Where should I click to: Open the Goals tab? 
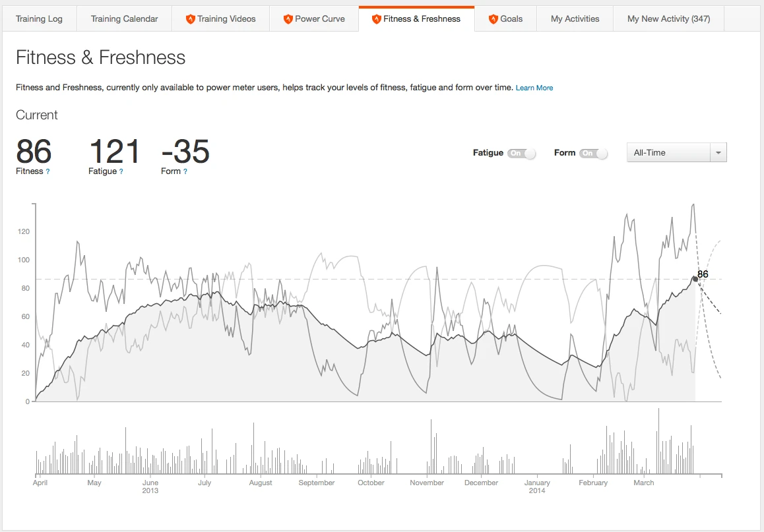coord(511,19)
